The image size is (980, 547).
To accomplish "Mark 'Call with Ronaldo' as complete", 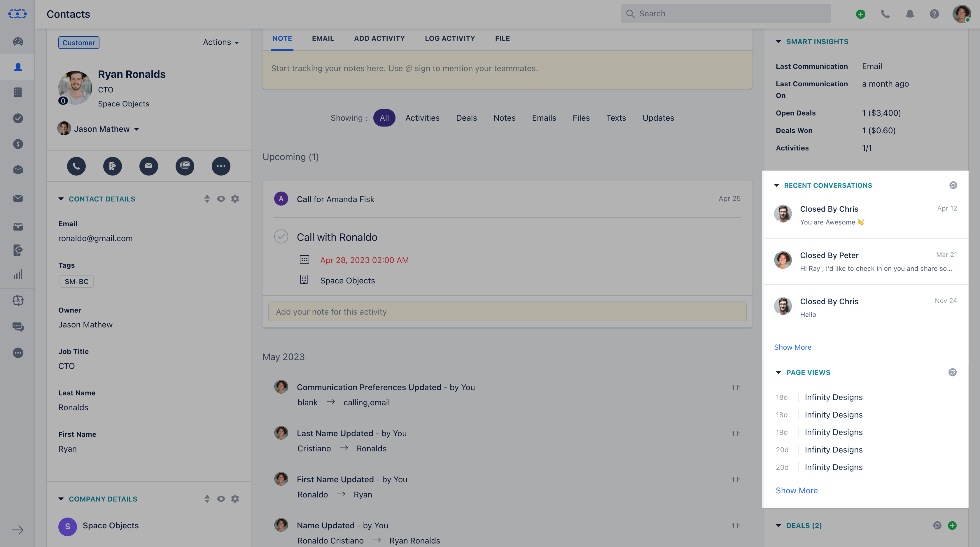I will (281, 236).
